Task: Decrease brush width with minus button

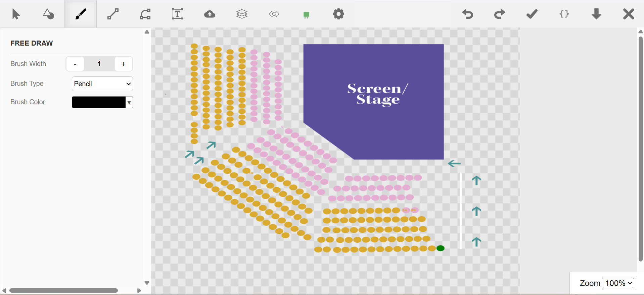Action: pos(75,64)
